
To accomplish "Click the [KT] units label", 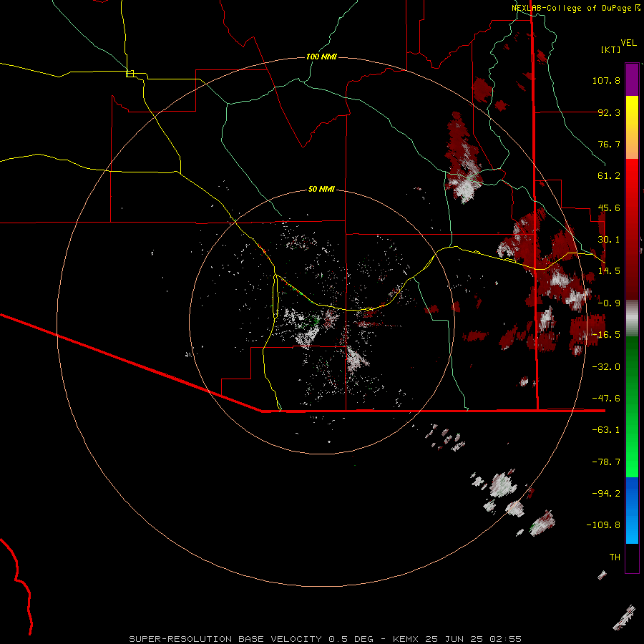I will [x=611, y=49].
